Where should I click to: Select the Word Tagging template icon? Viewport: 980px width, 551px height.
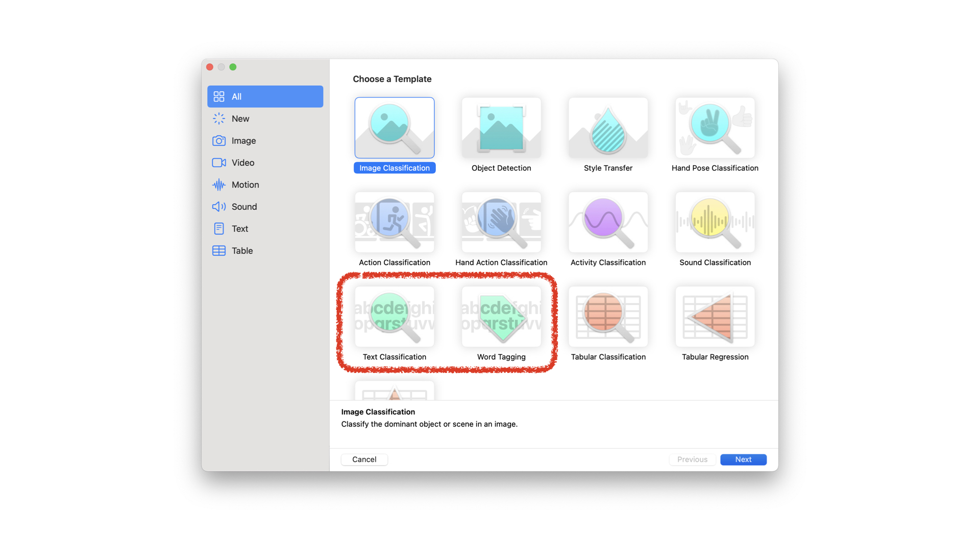[x=501, y=316]
